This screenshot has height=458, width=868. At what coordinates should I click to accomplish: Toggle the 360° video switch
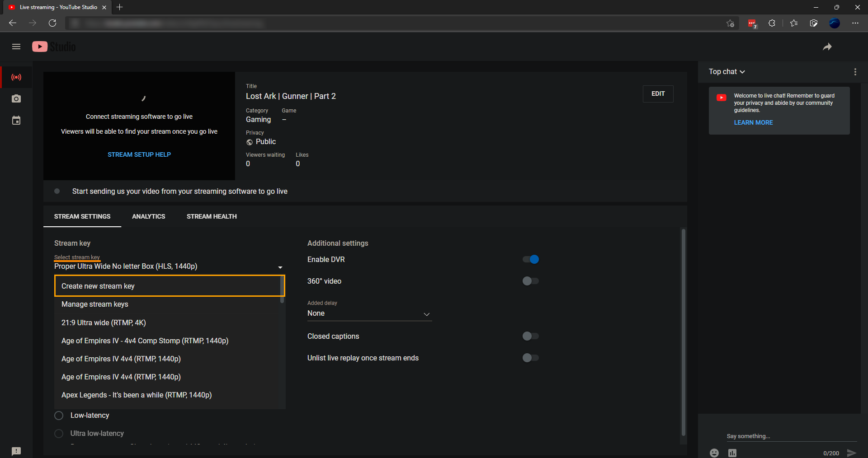click(531, 281)
